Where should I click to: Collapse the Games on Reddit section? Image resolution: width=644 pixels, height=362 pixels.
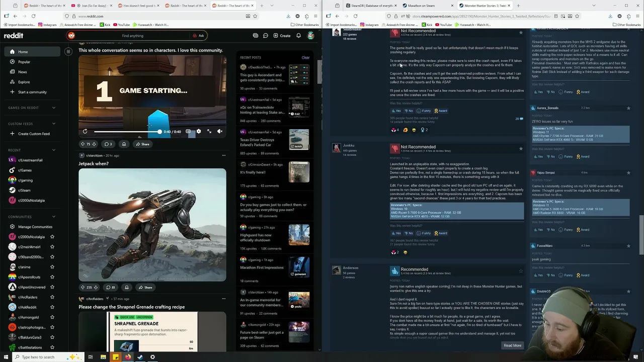pos(54,108)
